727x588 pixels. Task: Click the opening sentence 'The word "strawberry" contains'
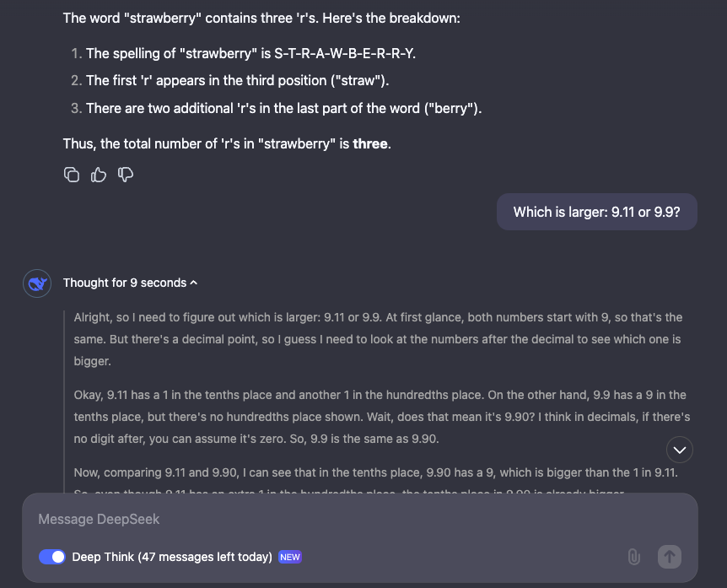pos(261,18)
